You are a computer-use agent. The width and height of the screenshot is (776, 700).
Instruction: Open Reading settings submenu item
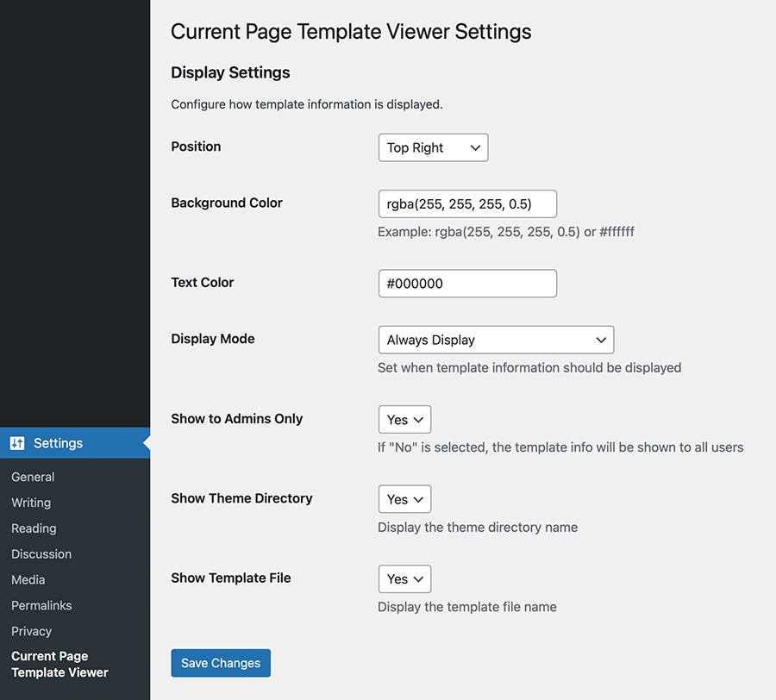pyautogui.click(x=34, y=528)
